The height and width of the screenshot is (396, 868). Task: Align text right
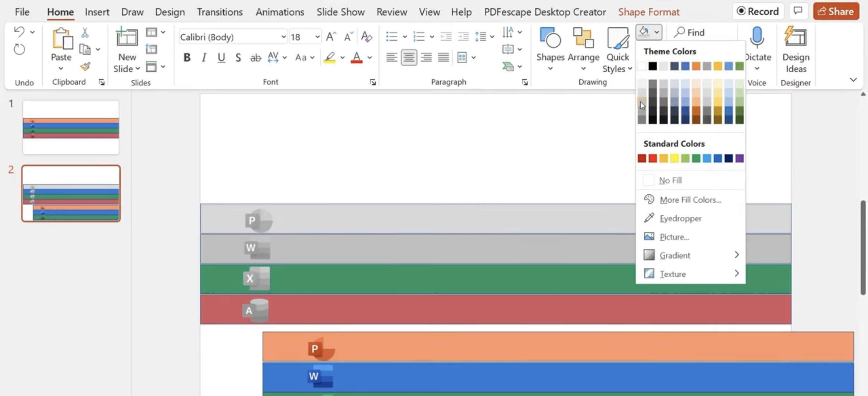tap(426, 57)
